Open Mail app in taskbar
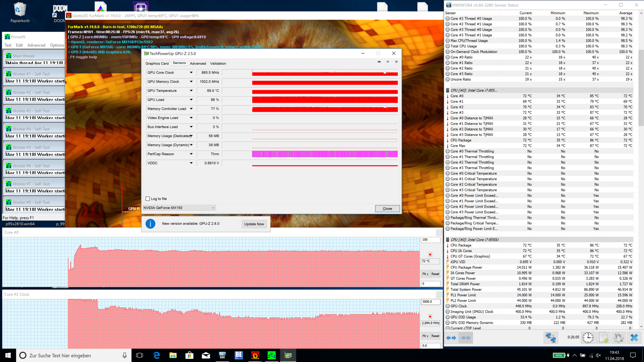The width and height of the screenshot is (644, 362). [206, 355]
